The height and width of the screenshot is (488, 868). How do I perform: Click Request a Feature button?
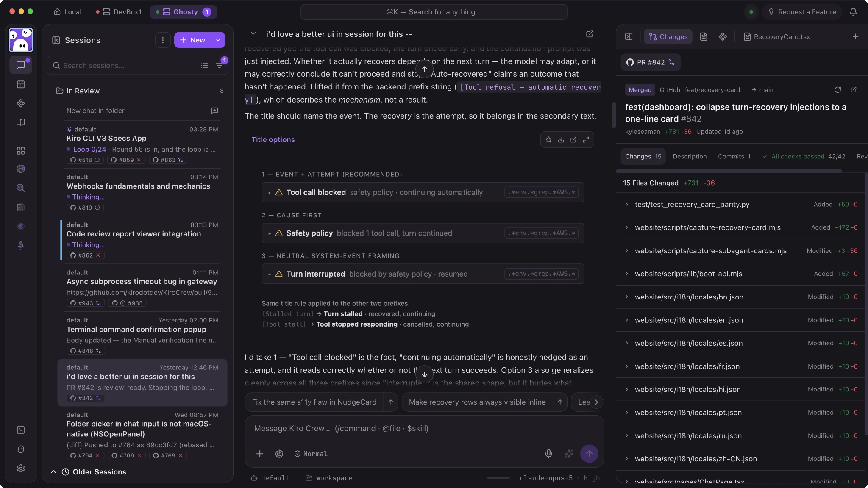(802, 12)
